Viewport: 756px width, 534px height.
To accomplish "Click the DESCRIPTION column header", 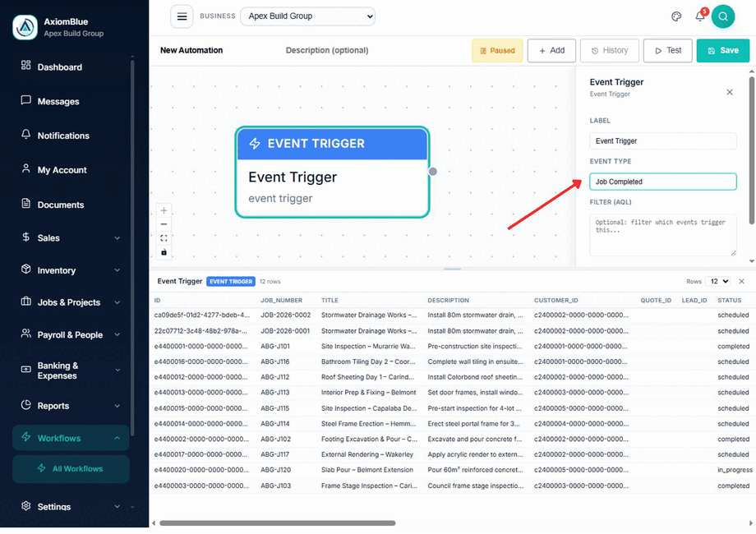I will pyautogui.click(x=448, y=300).
